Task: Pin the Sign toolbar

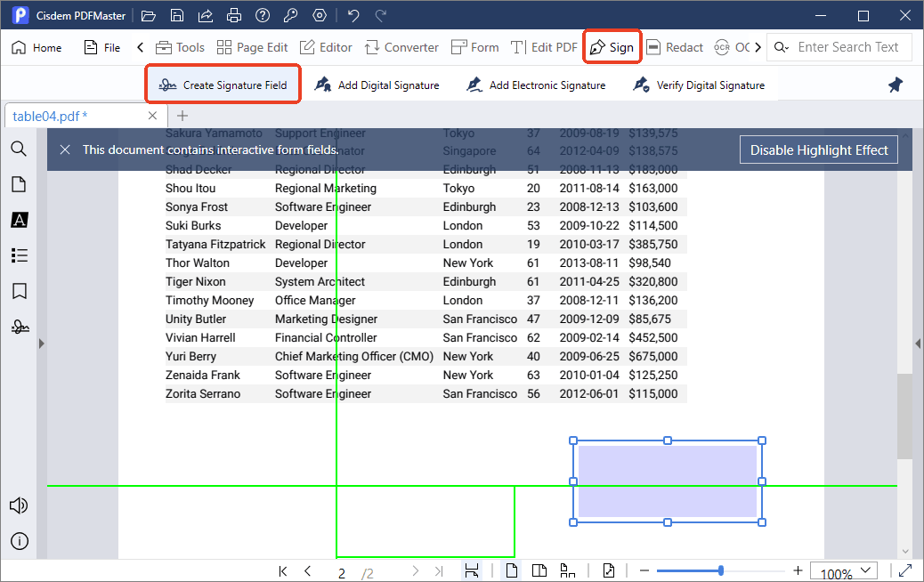Action: click(896, 85)
